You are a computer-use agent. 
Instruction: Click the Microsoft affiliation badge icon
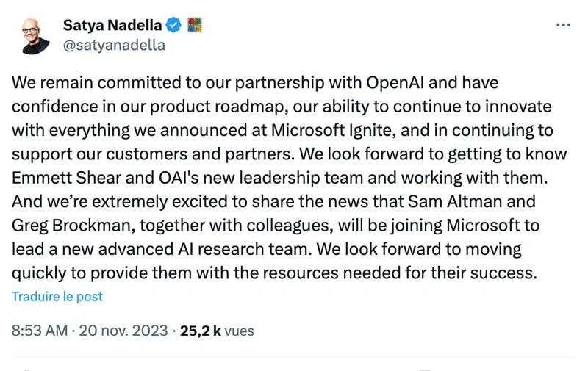194,26
